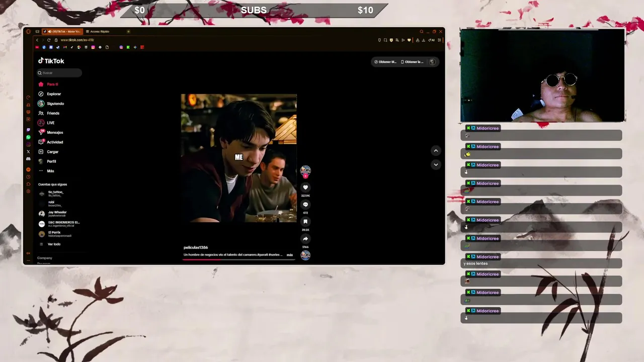Open Facebook bookmark
This screenshot has width=644, height=362.
tap(44, 47)
